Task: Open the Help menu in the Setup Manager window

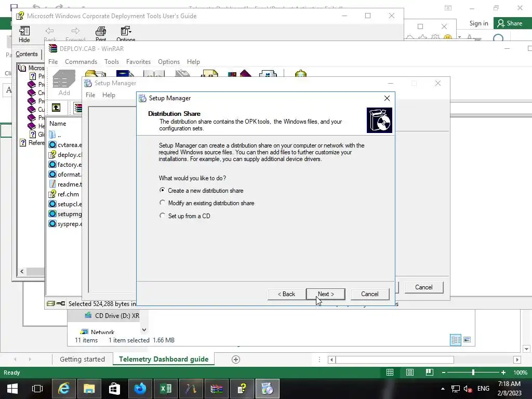Action: [109, 95]
